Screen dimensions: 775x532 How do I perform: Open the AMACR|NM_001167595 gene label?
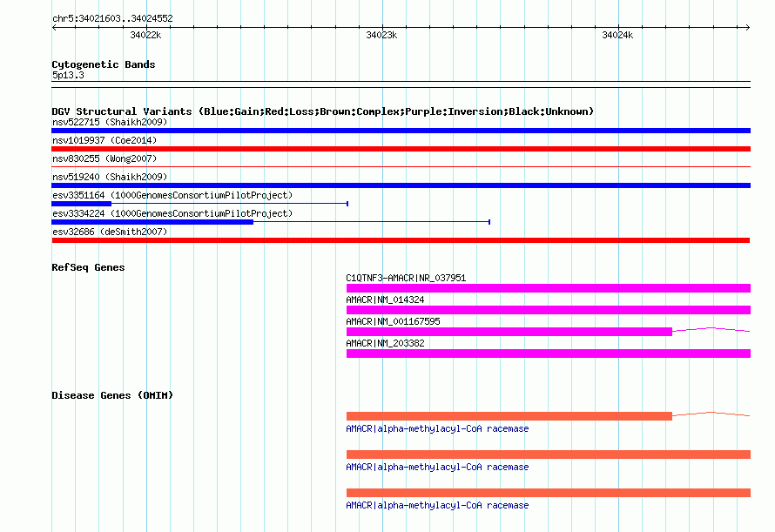[x=393, y=321]
